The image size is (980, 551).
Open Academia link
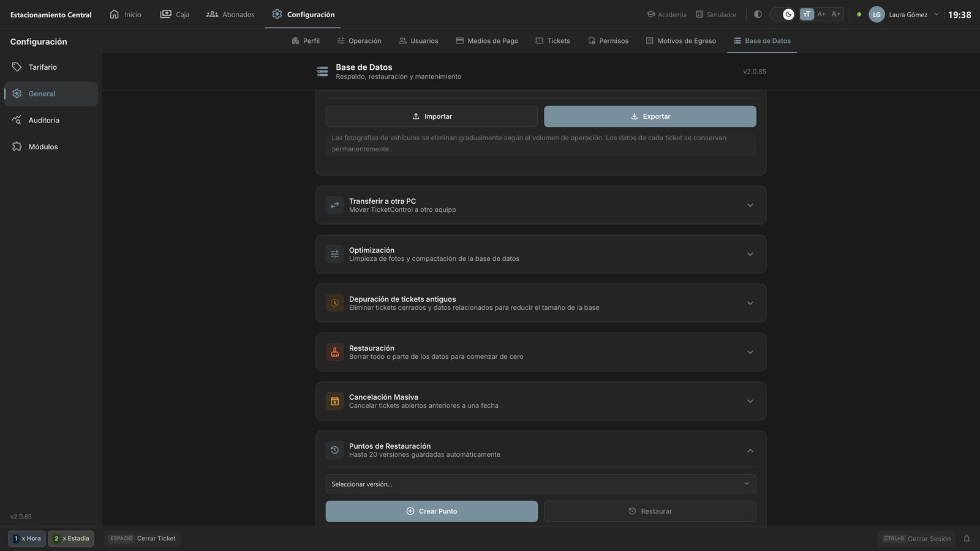(x=666, y=14)
